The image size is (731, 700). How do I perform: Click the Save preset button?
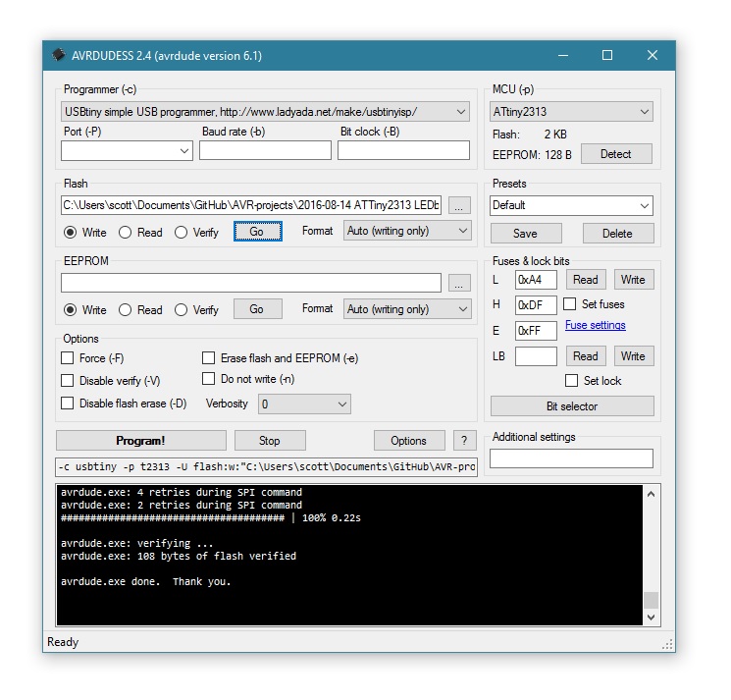pos(526,234)
